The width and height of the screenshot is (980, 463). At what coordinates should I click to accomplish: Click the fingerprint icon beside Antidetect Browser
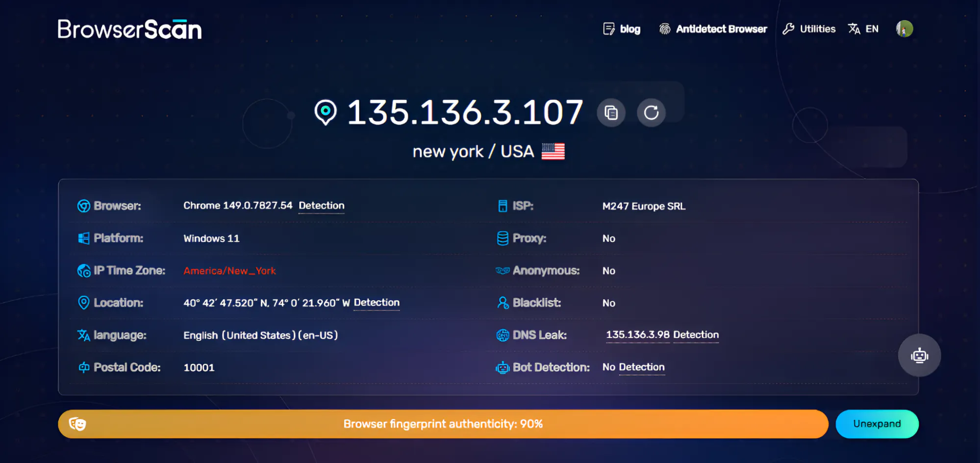coord(665,29)
